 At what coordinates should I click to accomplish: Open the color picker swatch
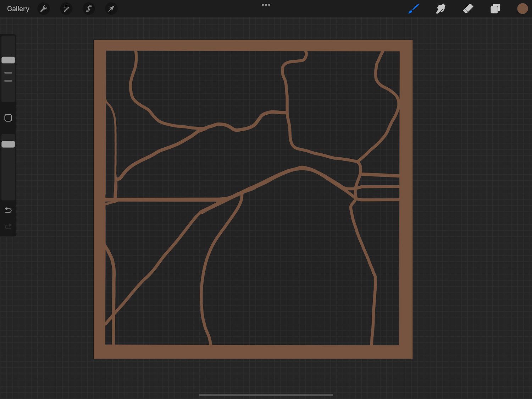[x=522, y=9]
